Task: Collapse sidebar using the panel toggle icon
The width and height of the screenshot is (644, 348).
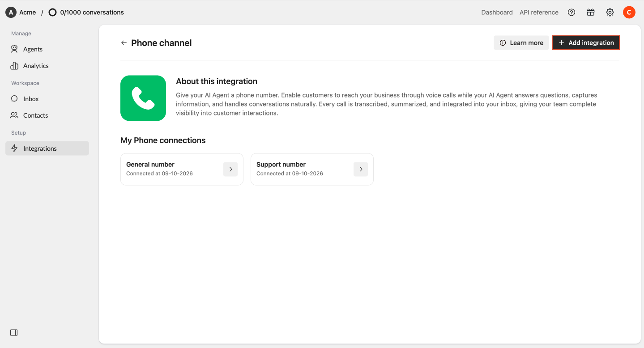Action: click(14, 333)
